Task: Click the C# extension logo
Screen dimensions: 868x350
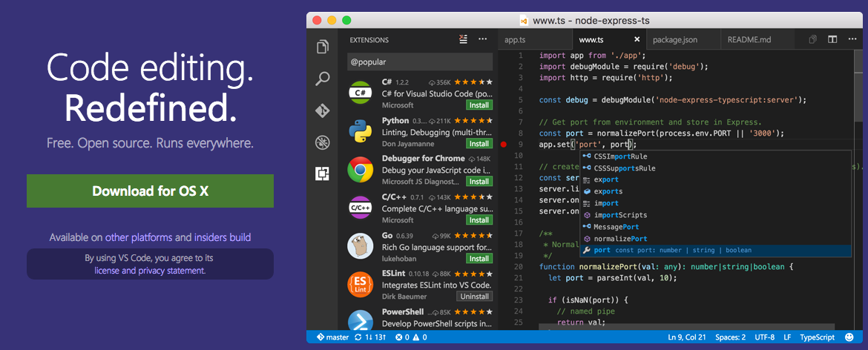Action: coord(360,93)
